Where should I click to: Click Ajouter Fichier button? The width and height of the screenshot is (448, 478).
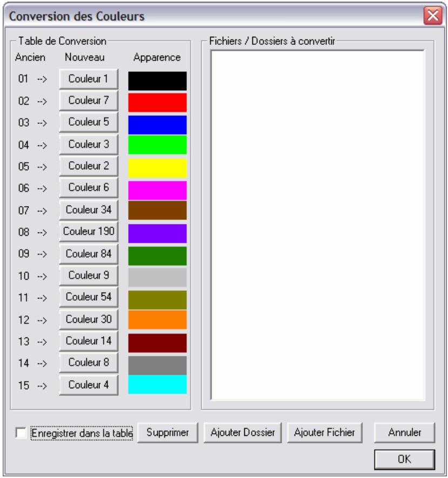[325, 433]
